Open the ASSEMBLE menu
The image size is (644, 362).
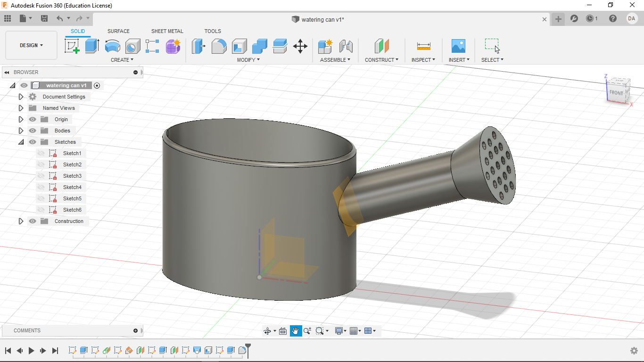(x=335, y=60)
